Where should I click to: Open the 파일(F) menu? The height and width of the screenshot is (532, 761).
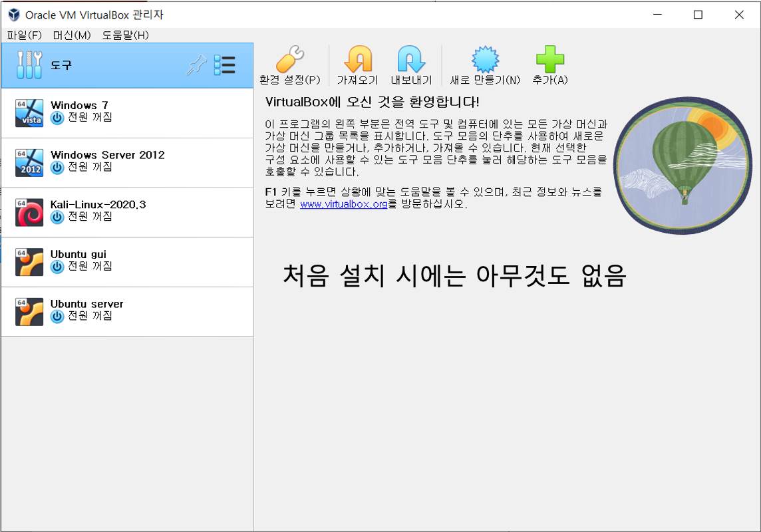click(24, 35)
